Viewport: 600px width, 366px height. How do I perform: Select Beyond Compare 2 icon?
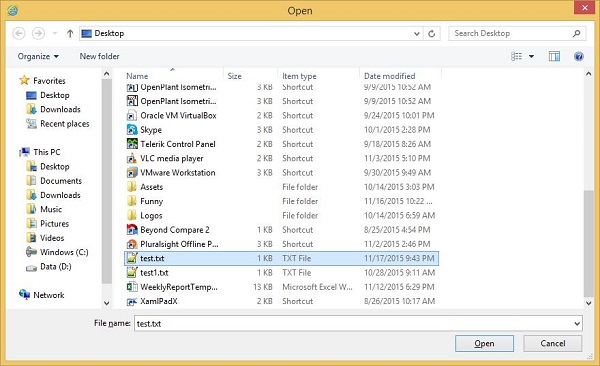[132, 230]
